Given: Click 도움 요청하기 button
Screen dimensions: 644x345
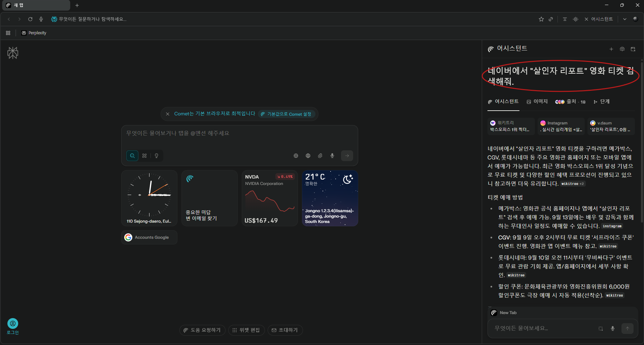Looking at the screenshot, I should coord(202,330).
